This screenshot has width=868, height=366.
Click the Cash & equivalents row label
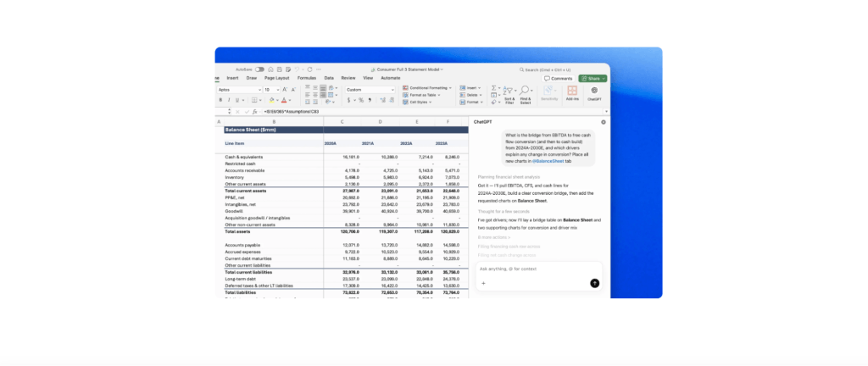point(244,157)
